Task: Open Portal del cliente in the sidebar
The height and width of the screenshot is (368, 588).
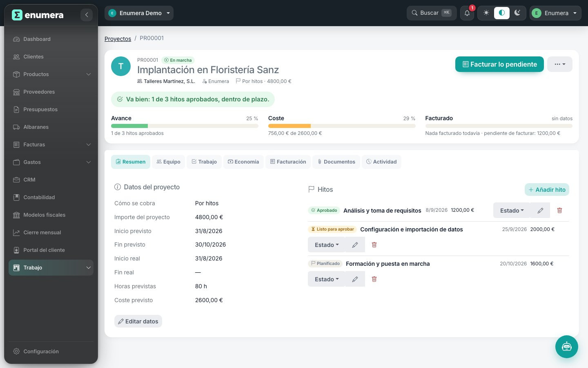Action: [x=51, y=250]
